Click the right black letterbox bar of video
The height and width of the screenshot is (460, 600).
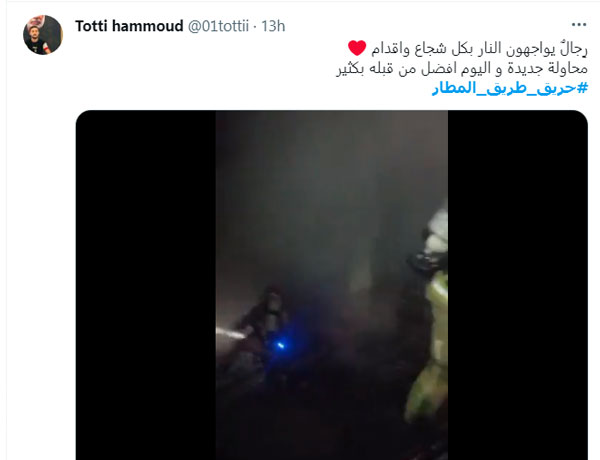point(518,285)
